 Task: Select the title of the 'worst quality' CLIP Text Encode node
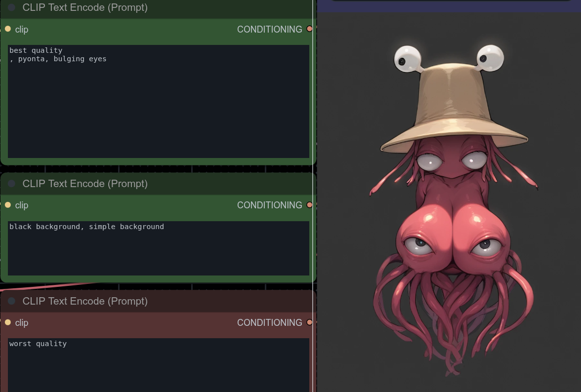point(85,301)
